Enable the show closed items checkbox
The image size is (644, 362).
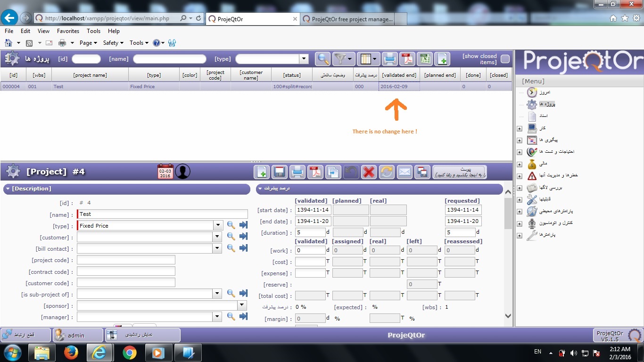pos(505,59)
